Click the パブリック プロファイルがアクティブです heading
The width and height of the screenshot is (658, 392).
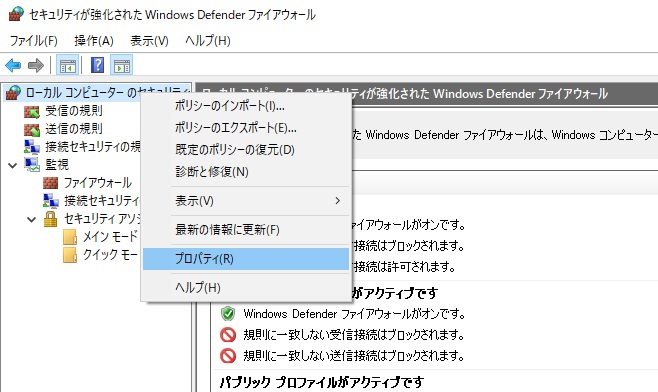coord(321,382)
